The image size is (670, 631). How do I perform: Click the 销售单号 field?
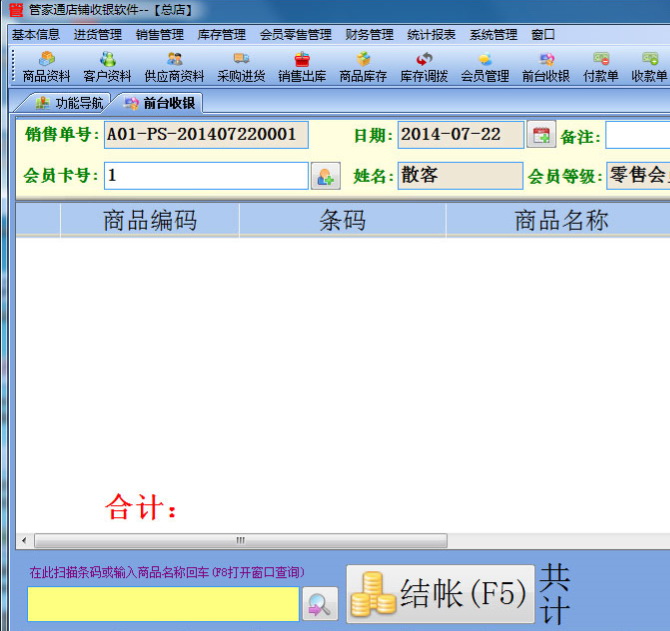206,135
